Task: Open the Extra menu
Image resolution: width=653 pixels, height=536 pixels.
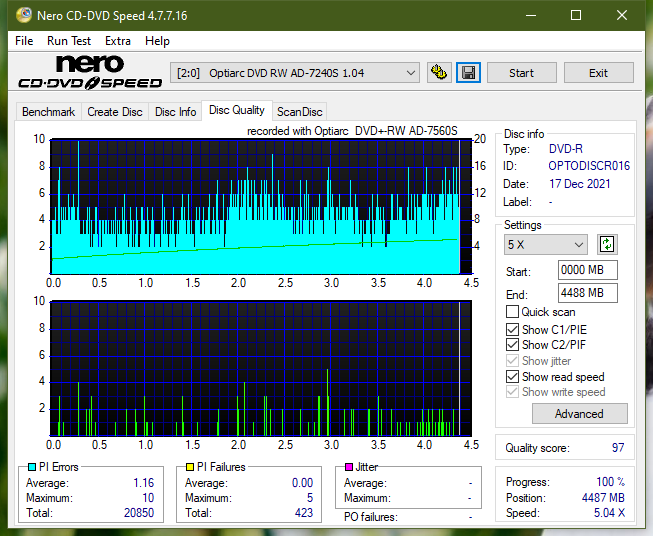Action: point(118,41)
